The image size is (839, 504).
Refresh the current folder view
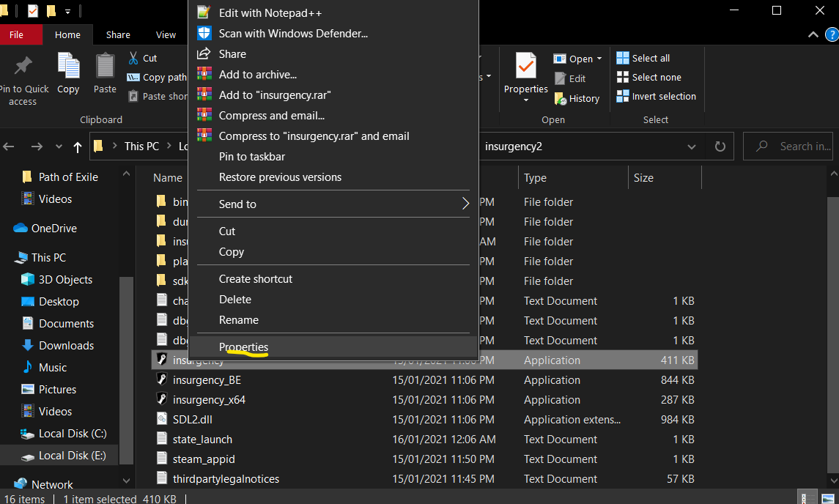coord(720,147)
